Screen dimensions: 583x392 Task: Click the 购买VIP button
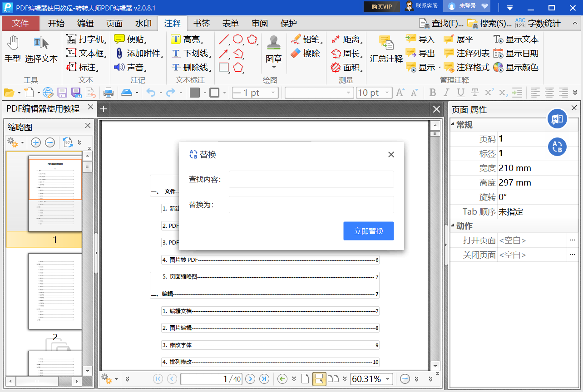click(381, 6)
